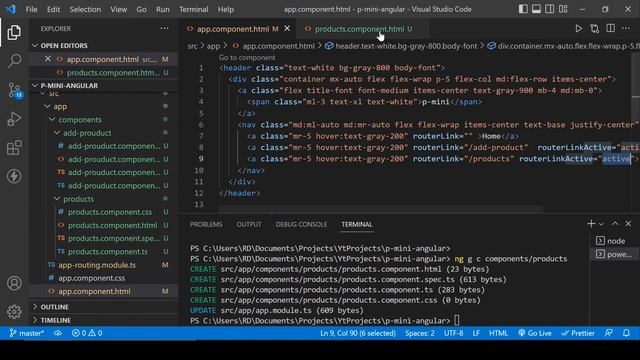Open editor More Actions ellipsis
Image resolution: width=640 pixels, height=360 pixels.
(626, 29)
